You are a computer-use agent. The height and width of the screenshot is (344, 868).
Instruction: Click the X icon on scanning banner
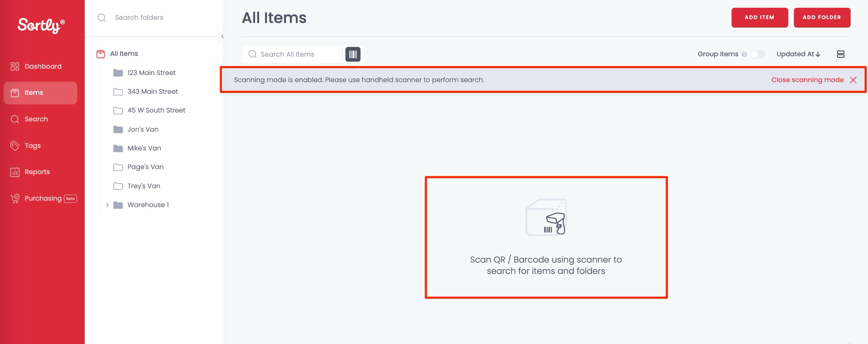click(x=853, y=80)
